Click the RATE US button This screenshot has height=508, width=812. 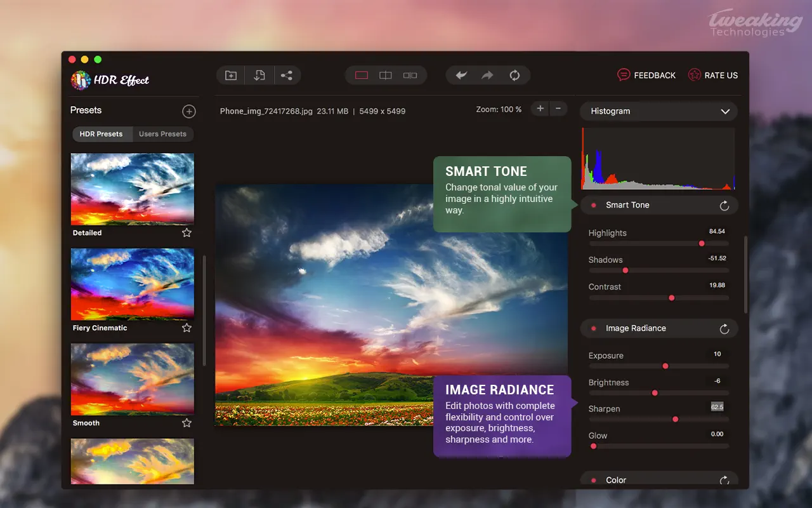[x=713, y=76]
